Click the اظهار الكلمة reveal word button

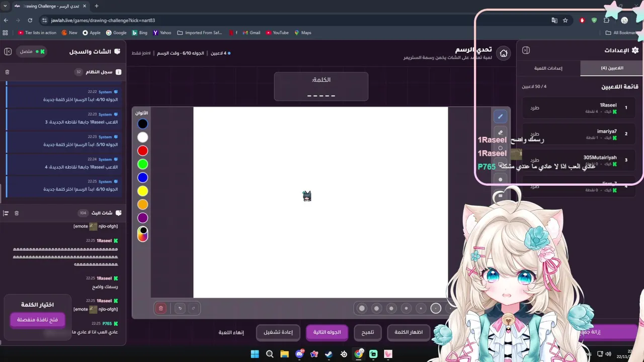[x=409, y=332]
